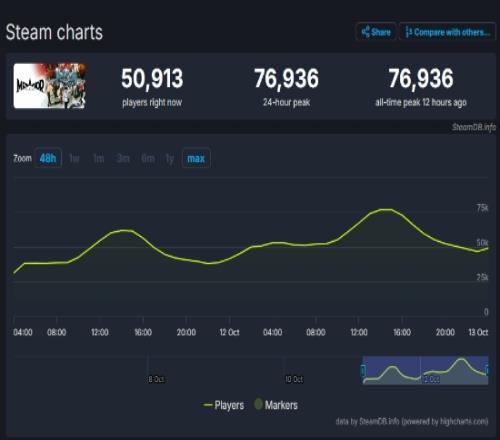
Task: Click the 13 Oct x-axis label
Action: click(x=478, y=332)
